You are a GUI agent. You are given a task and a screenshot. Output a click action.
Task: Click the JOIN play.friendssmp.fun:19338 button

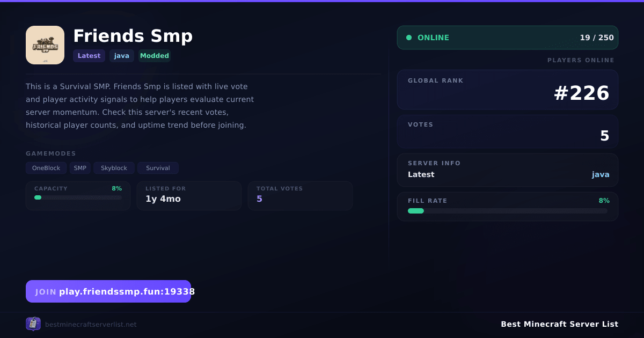(x=108, y=291)
